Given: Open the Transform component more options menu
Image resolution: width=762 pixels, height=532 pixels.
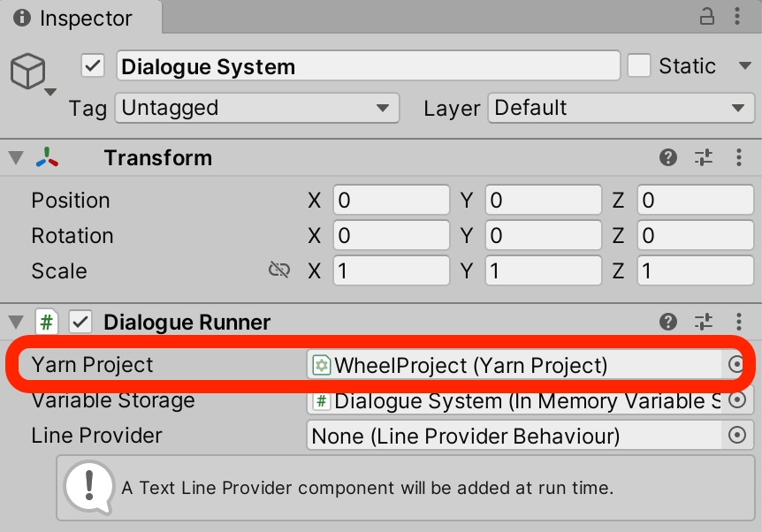Looking at the screenshot, I should pyautogui.click(x=739, y=158).
